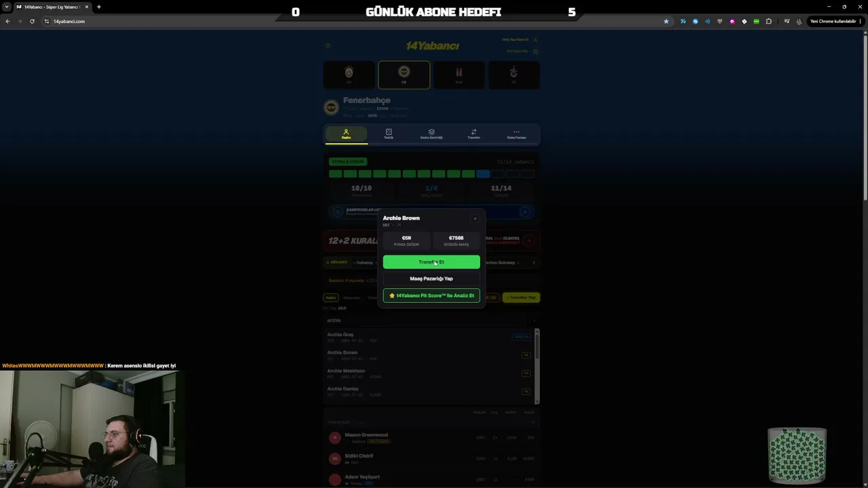
Task: Click the circular icon left of the logo
Action: pos(328,46)
